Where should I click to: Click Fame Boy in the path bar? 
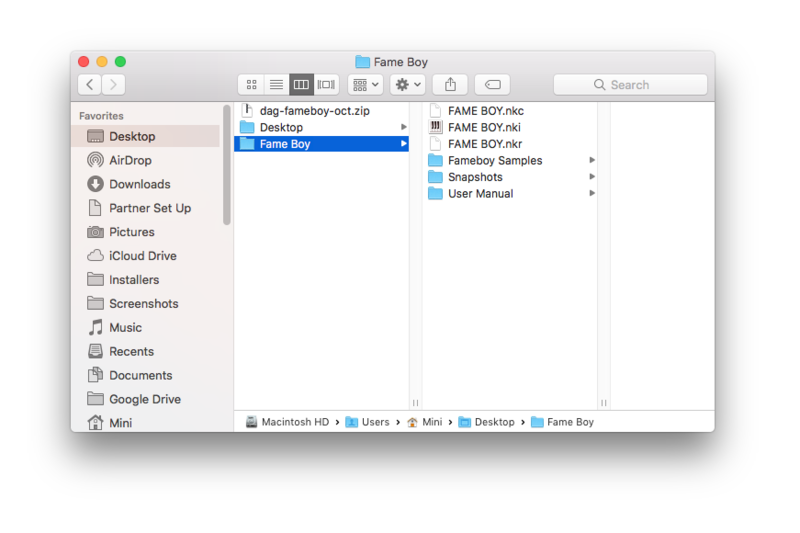(563, 422)
